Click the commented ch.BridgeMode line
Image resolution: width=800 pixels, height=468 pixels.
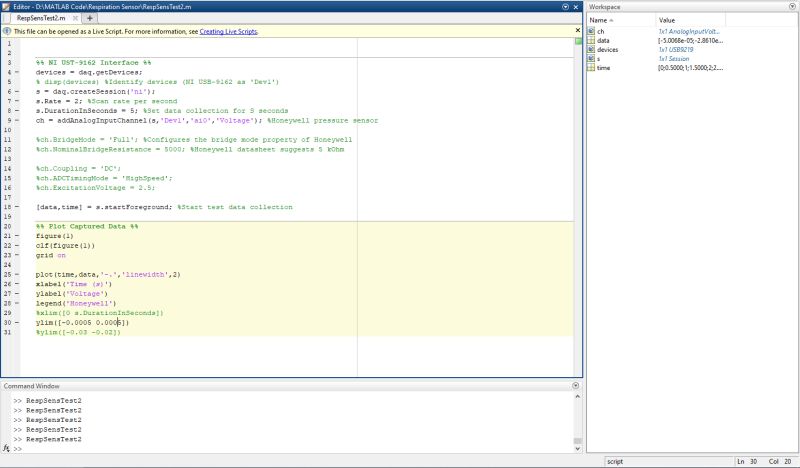click(194, 139)
